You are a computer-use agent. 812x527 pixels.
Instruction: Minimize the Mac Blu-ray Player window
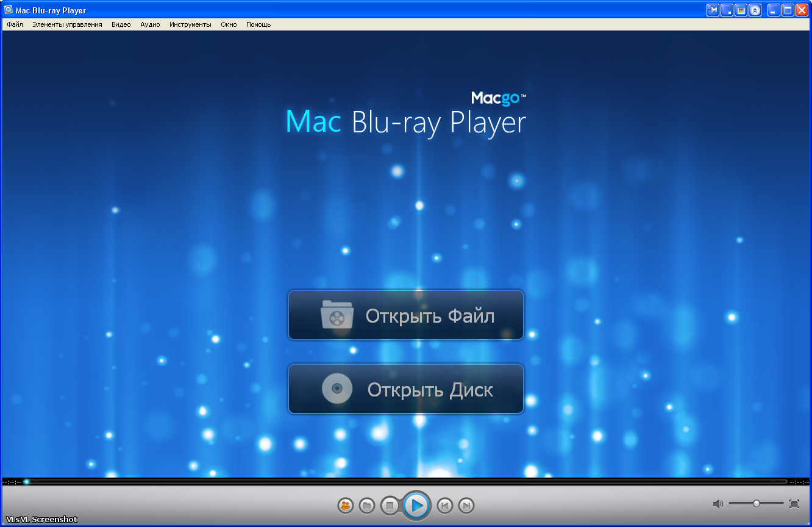pyautogui.click(x=774, y=10)
